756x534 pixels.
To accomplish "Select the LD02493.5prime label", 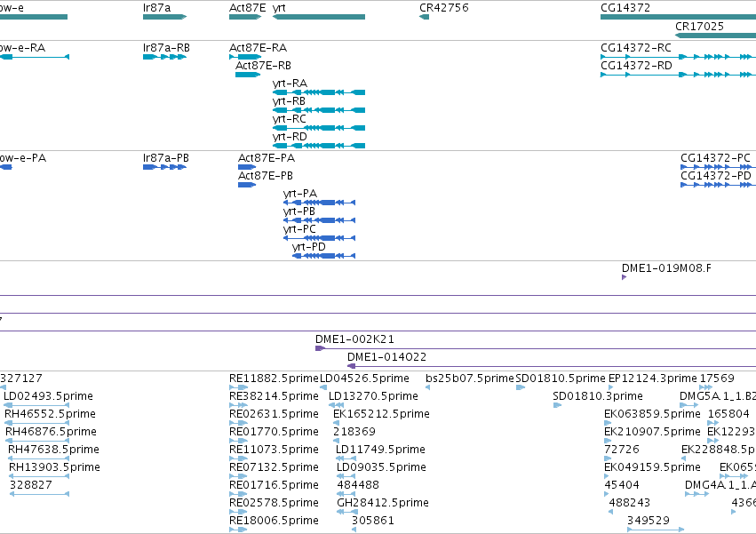I will click(x=48, y=396).
